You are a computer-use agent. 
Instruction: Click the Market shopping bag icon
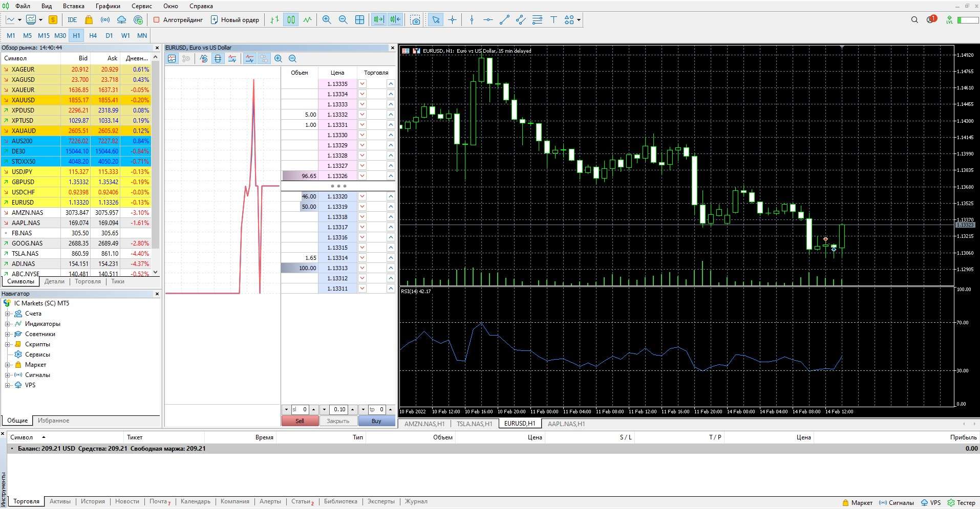[x=89, y=20]
